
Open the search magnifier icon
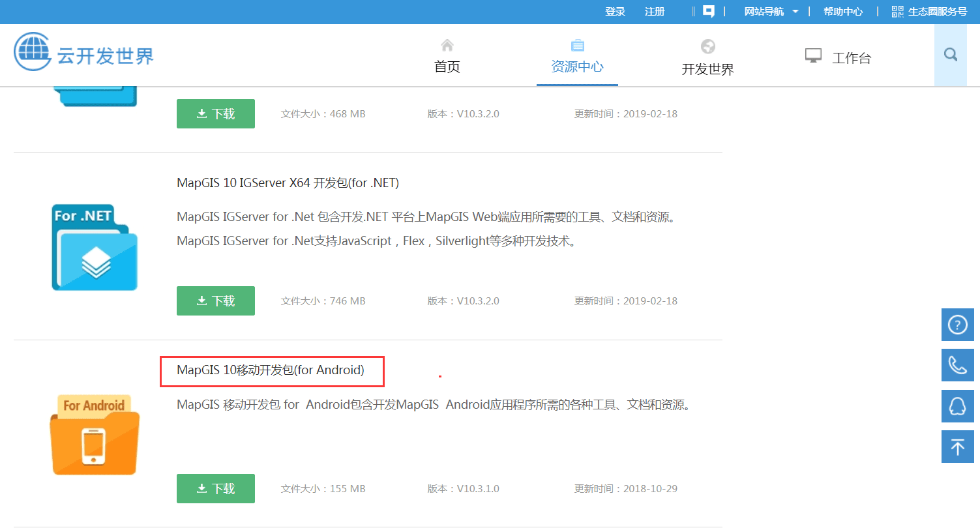[x=951, y=55]
